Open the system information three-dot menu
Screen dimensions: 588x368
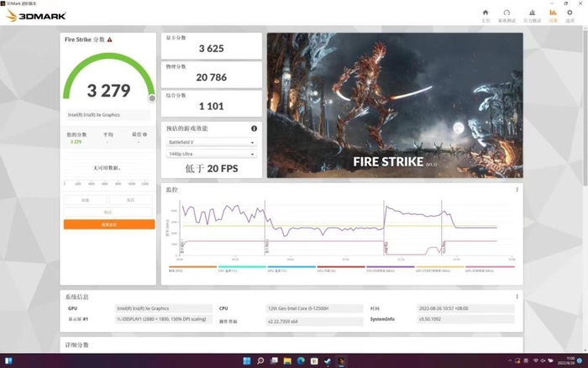517,297
